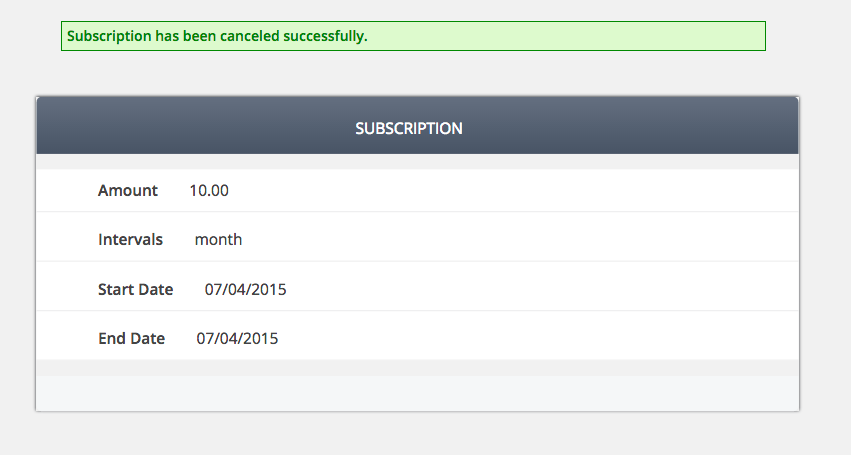The height and width of the screenshot is (455, 851).
Task: Click the SUBSCRIPTION panel header title
Action: tap(409, 129)
